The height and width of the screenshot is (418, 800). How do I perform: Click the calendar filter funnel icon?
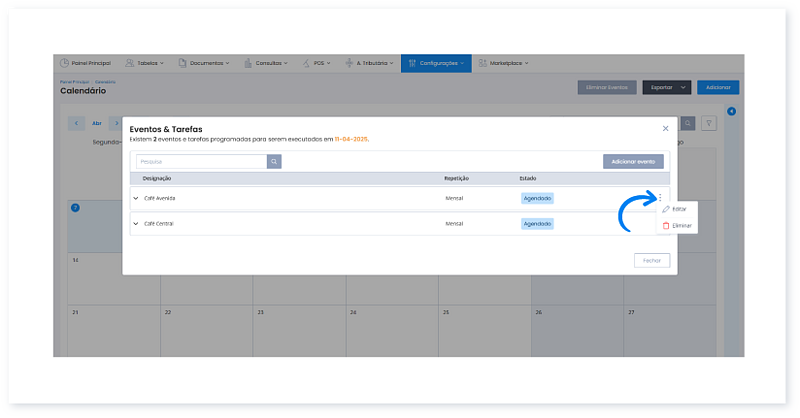(x=708, y=124)
